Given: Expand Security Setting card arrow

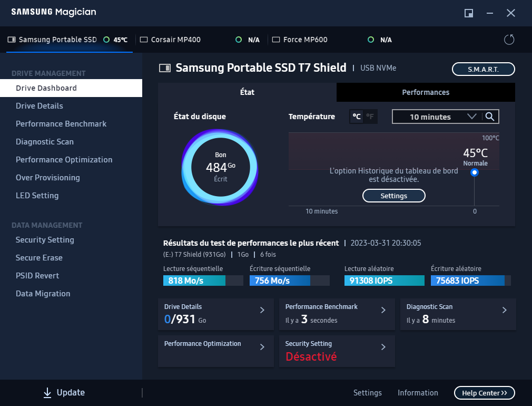Looking at the screenshot, I should click(383, 347).
